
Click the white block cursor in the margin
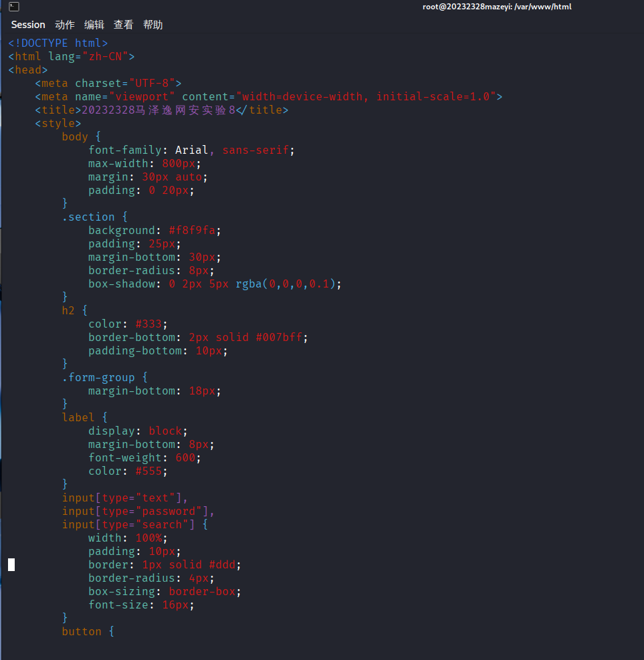(11, 565)
